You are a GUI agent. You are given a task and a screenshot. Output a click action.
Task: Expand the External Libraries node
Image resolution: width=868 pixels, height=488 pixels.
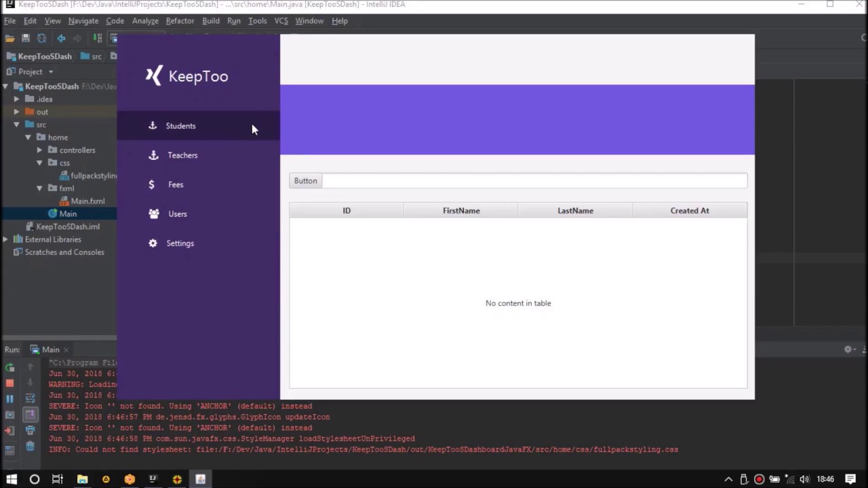pos(5,239)
